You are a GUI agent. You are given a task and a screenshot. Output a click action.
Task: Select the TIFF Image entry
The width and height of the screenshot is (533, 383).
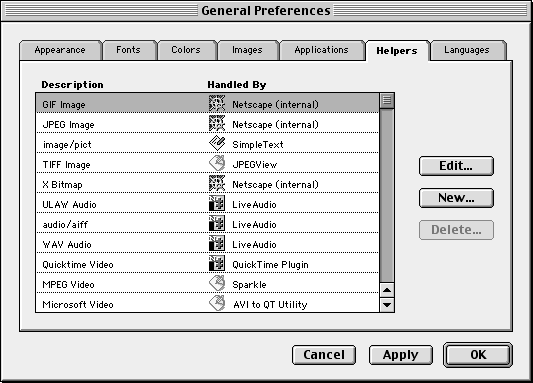click(x=207, y=163)
